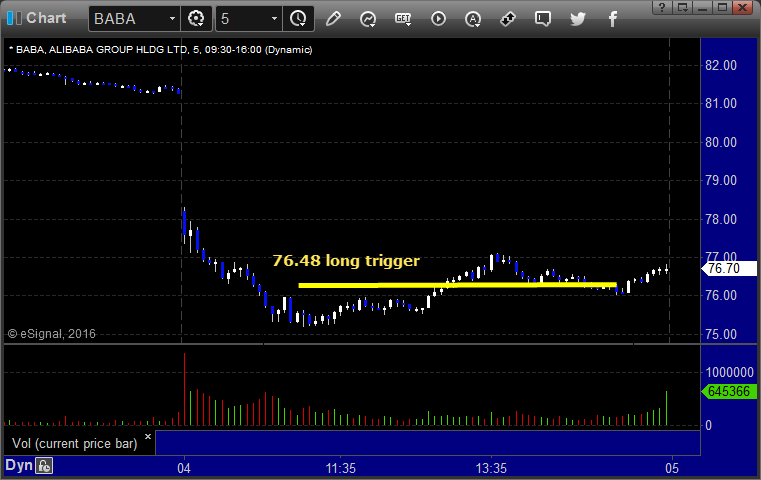The width and height of the screenshot is (761, 480).
Task: Click the 11:35 time axis label
Action: click(341, 468)
